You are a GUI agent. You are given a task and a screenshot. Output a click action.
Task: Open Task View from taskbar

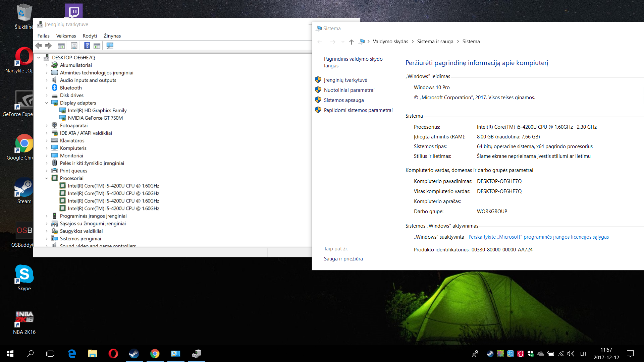50,354
